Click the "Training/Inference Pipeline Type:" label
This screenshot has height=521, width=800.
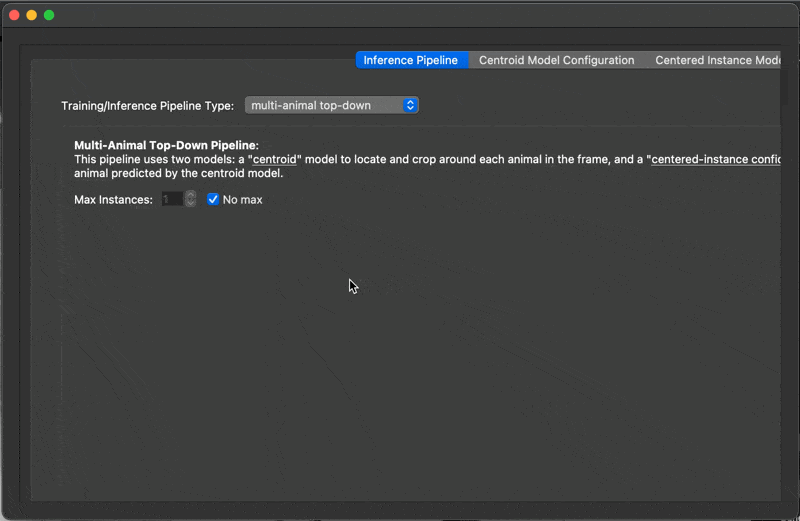coord(147,105)
